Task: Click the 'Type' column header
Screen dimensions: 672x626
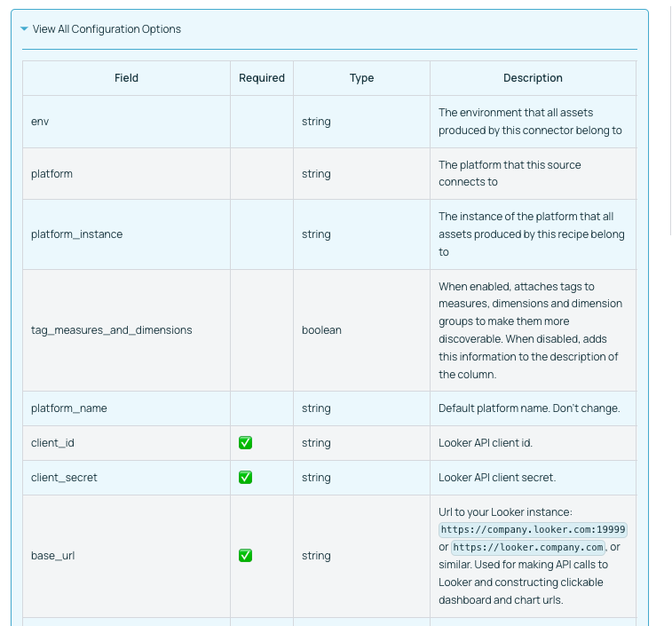Action: [x=361, y=78]
